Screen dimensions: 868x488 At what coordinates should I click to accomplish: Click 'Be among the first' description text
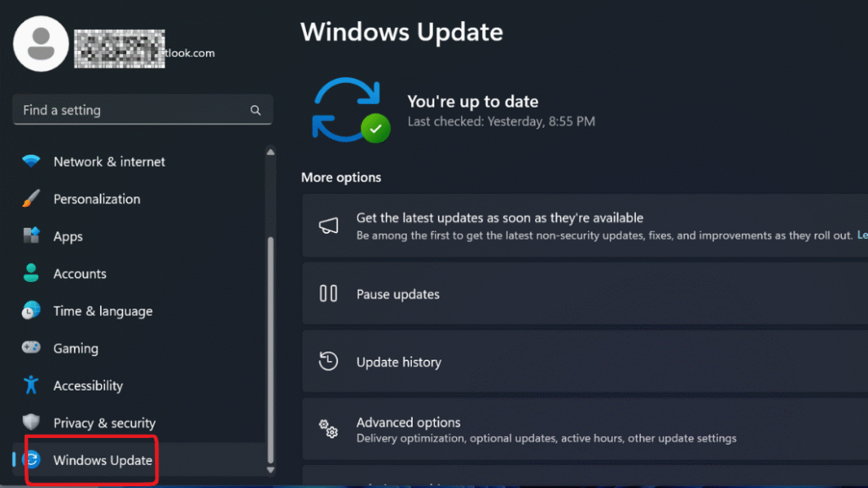tap(604, 236)
